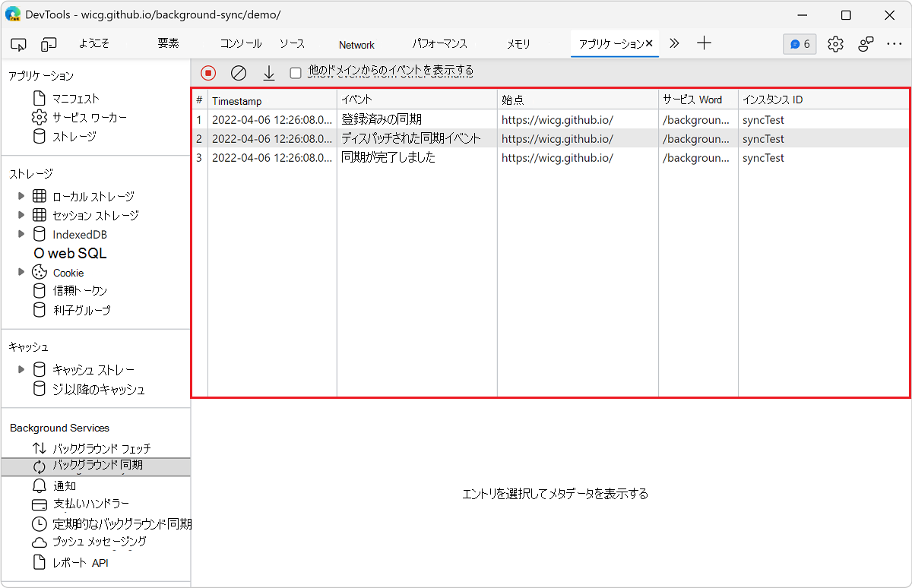Stop recording background sync events

click(207, 71)
